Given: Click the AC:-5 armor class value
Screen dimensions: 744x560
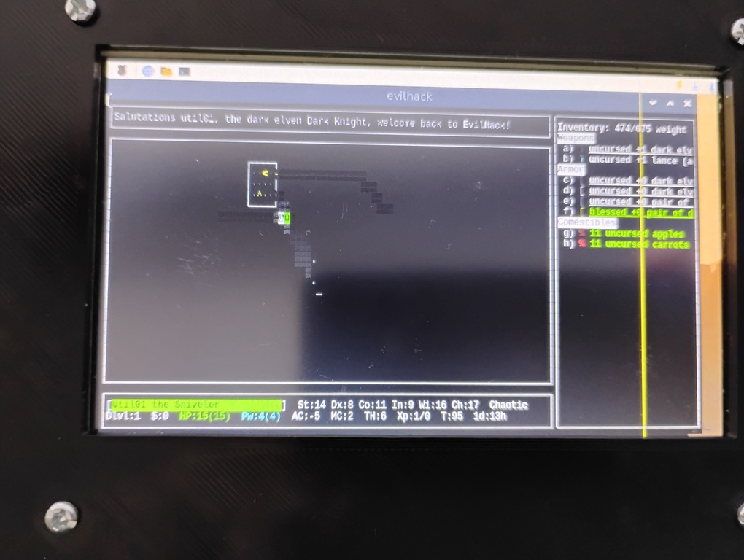Looking at the screenshot, I should point(306,416).
